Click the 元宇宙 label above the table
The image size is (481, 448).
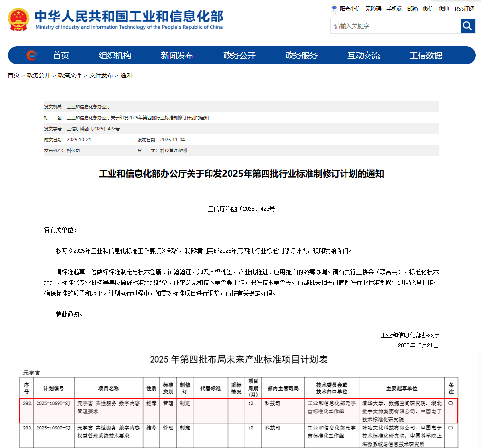32,373
